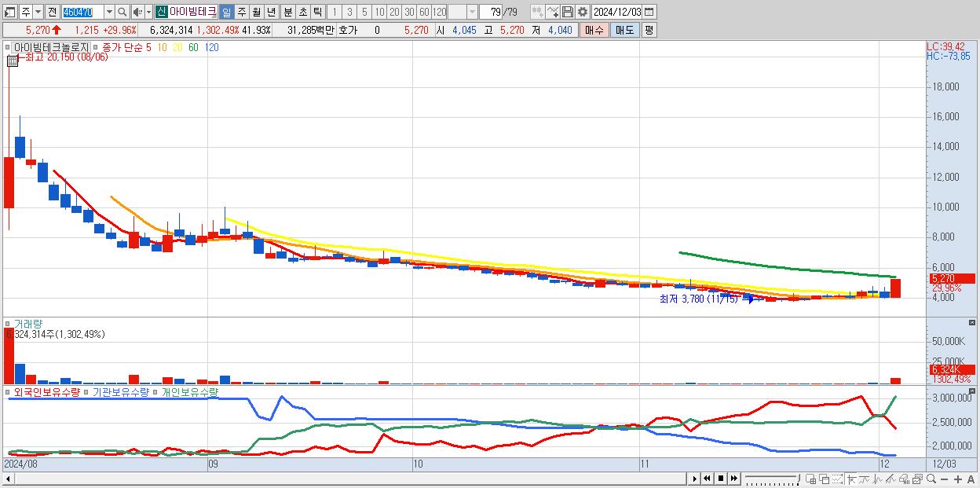Image resolution: width=980 pixels, height=488 pixels.
Task: Toggle the 기관보유수량 indicator marker
Action: (x=87, y=392)
